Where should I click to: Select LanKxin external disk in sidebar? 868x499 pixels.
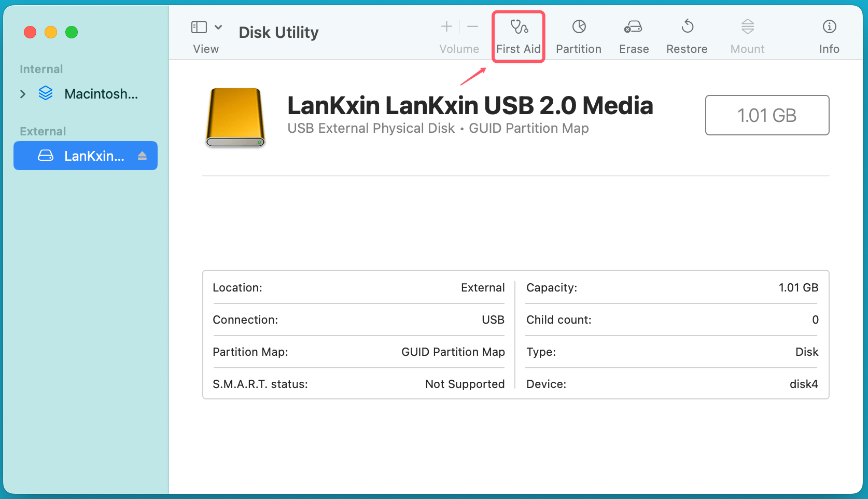click(93, 156)
